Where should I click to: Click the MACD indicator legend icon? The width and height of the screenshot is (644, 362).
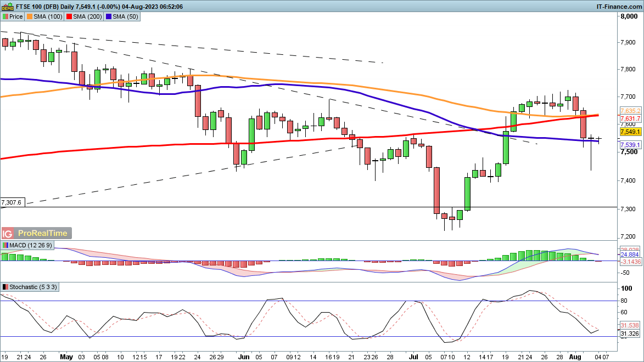pos(5,245)
